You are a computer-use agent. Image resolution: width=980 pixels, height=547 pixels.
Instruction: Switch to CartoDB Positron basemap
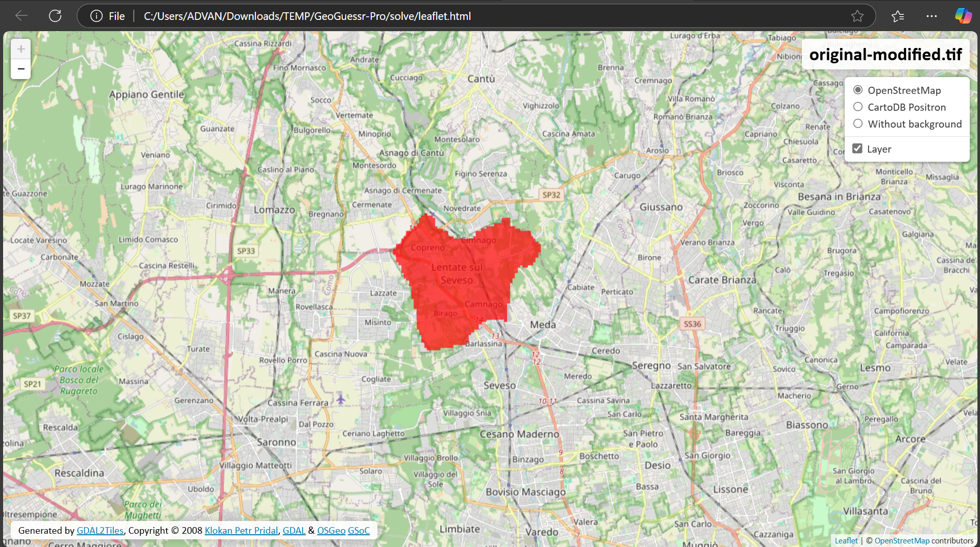tap(858, 107)
